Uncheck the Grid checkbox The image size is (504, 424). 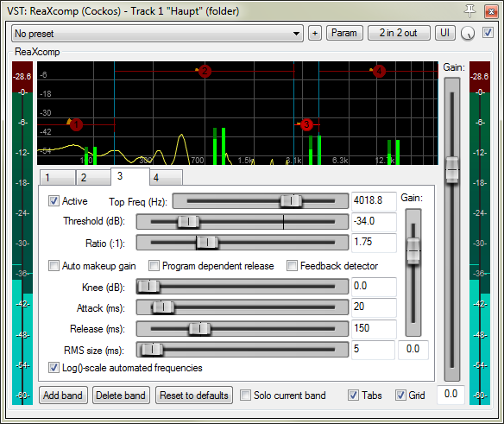pyautogui.click(x=400, y=395)
